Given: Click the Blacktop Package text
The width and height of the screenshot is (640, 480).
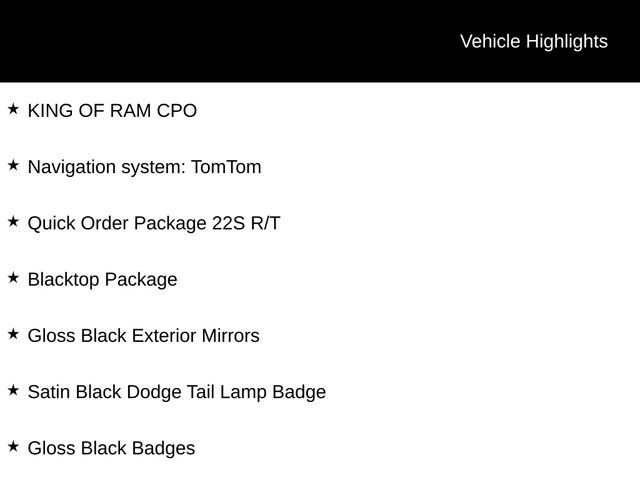Looking at the screenshot, I should coord(102,280).
